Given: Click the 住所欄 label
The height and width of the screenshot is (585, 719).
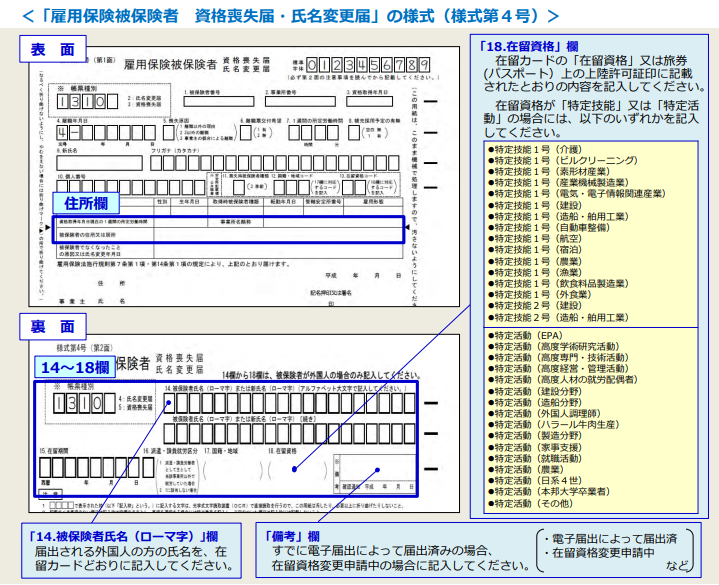Looking at the screenshot, I should (x=86, y=203).
